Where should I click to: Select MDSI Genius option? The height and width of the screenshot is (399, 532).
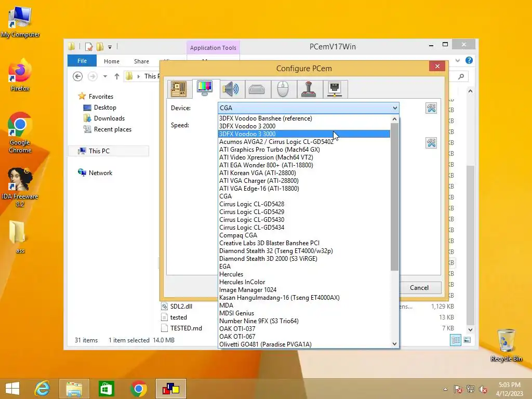point(304,313)
